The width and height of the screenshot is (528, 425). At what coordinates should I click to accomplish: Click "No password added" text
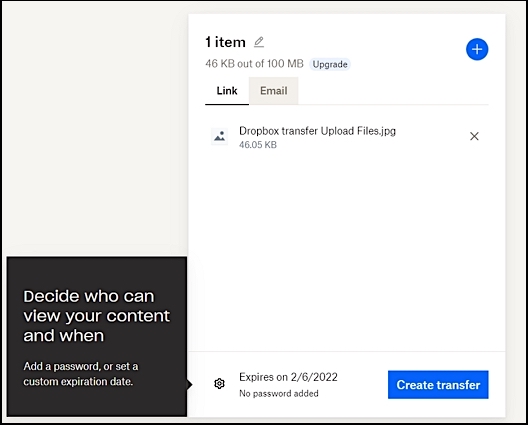tap(279, 393)
